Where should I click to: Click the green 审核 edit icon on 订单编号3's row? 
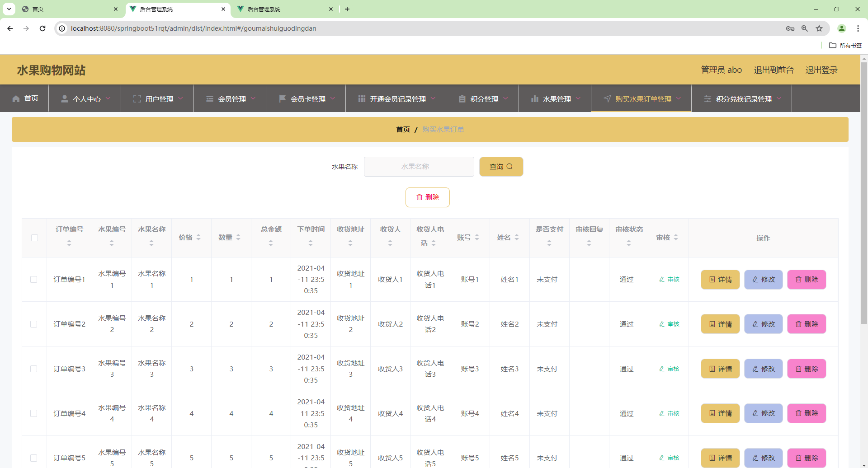(x=663, y=369)
